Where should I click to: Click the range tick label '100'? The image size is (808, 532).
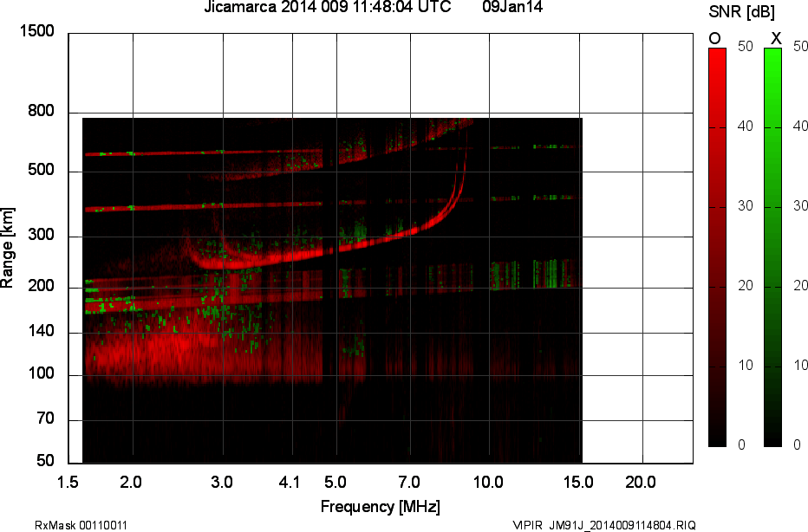tap(42, 373)
